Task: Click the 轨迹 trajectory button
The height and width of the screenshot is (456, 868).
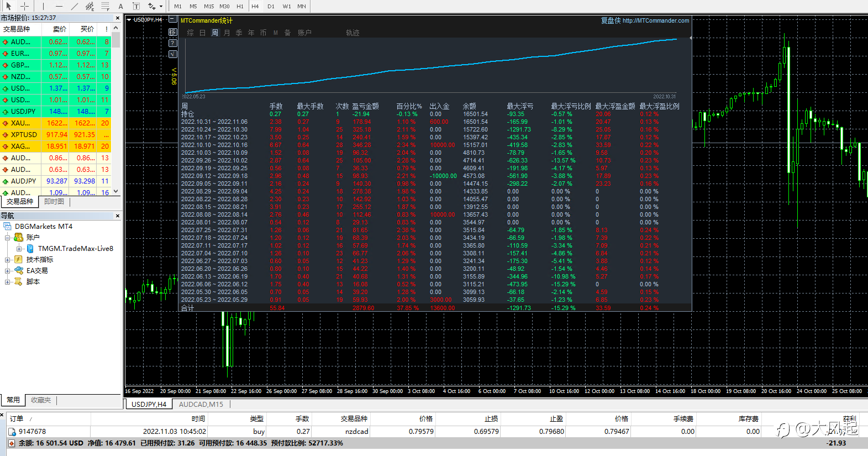Action: pos(353,33)
